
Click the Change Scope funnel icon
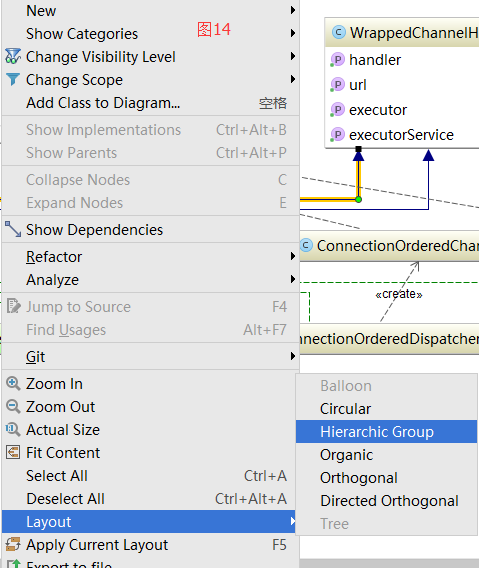point(13,79)
